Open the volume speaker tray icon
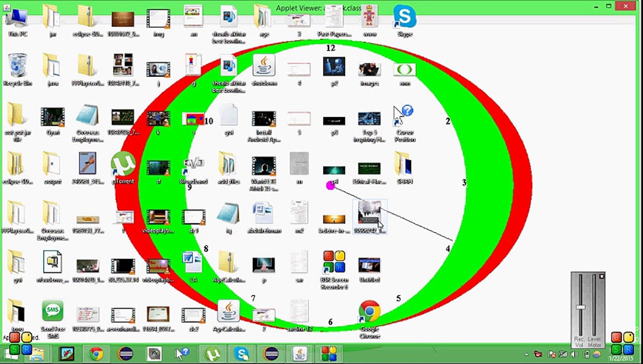 575,354
